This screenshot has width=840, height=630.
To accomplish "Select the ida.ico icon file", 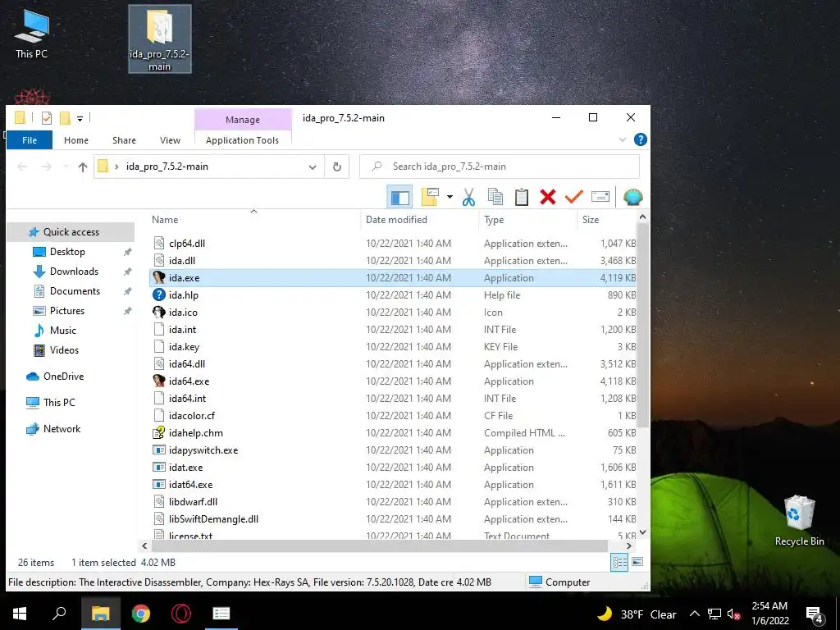I will tap(158, 312).
